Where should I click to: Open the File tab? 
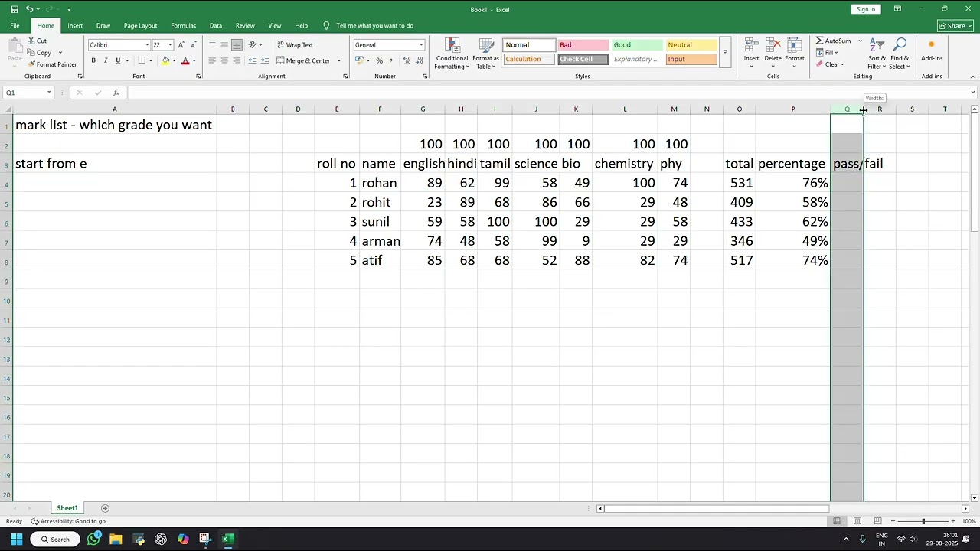click(15, 25)
